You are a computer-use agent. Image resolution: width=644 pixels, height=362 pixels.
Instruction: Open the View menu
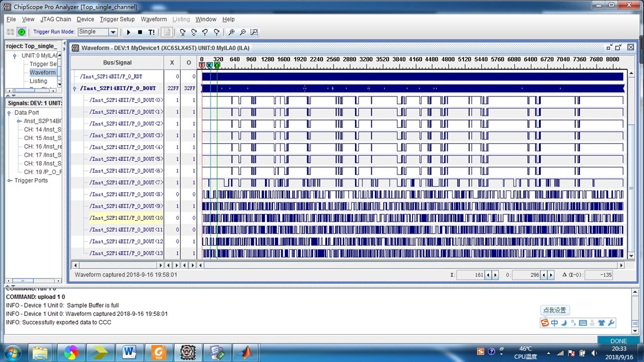tap(28, 19)
